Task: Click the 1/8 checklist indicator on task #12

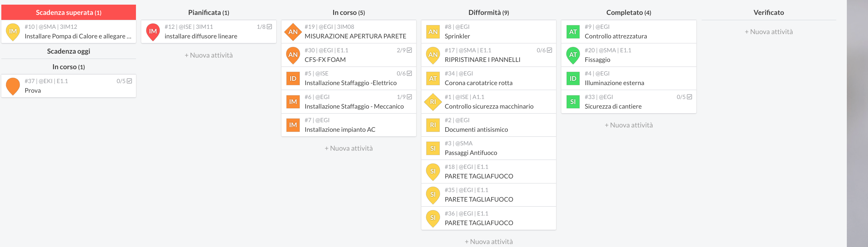Action: coord(264,27)
